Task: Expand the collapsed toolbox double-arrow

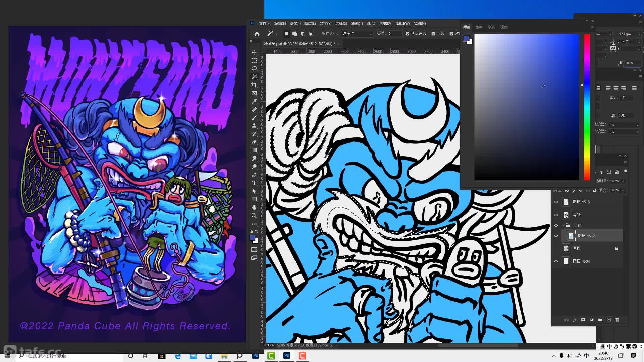Action: point(251,41)
